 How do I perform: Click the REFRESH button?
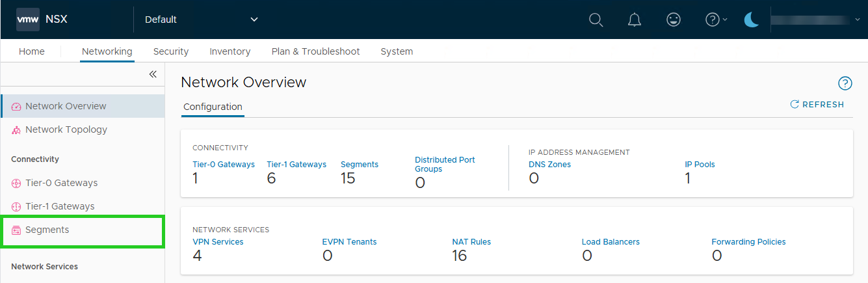pyautogui.click(x=817, y=104)
